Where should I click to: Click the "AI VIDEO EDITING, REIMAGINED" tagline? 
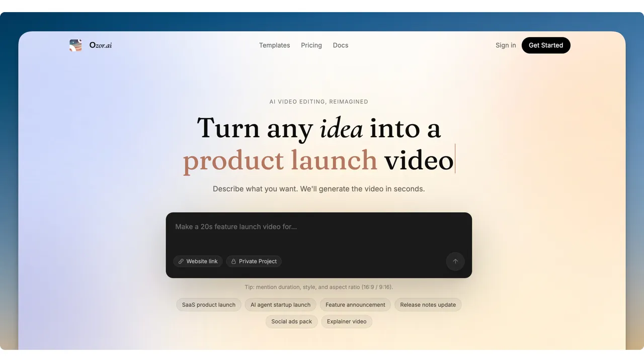point(319,102)
